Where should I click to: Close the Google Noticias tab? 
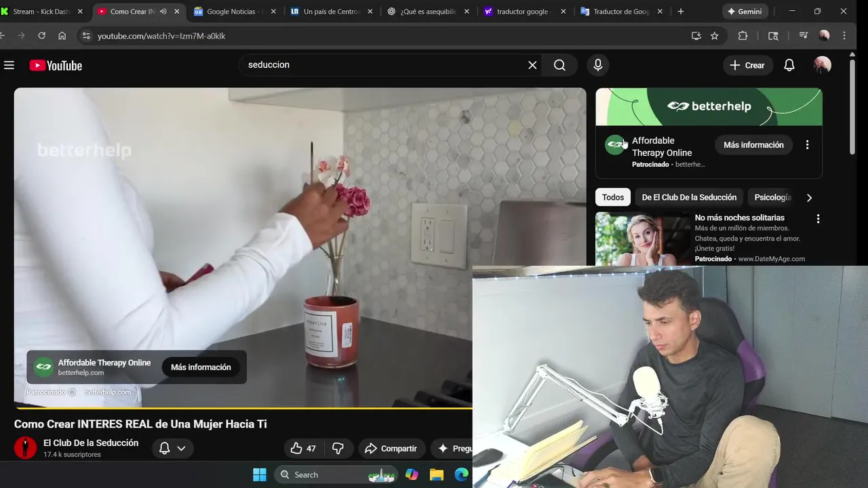pyautogui.click(x=273, y=12)
